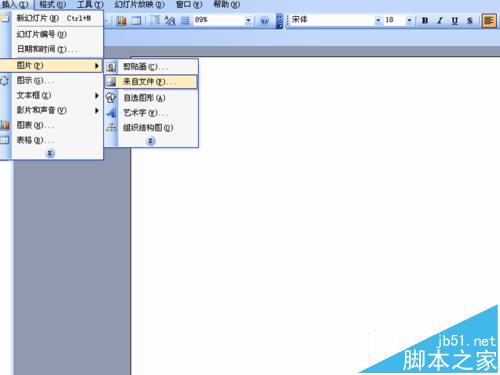Toggle text Shadow formatting
500x375 pixels.
[x=470, y=21]
